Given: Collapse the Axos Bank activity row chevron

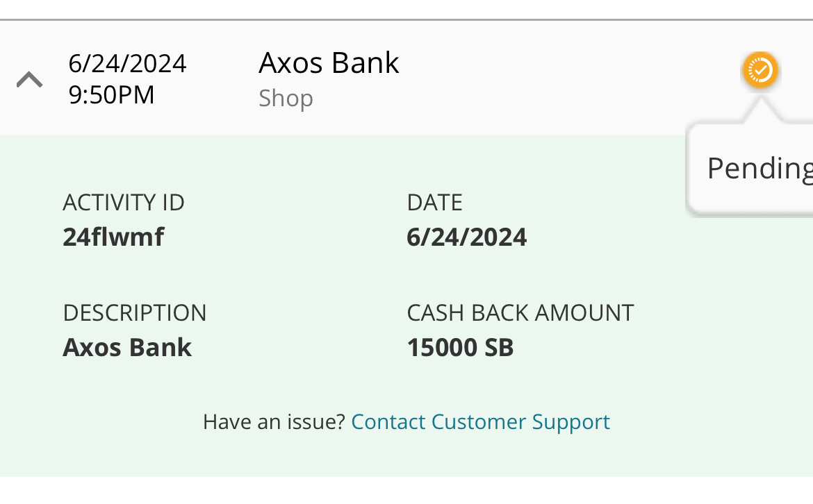Looking at the screenshot, I should click(30, 79).
